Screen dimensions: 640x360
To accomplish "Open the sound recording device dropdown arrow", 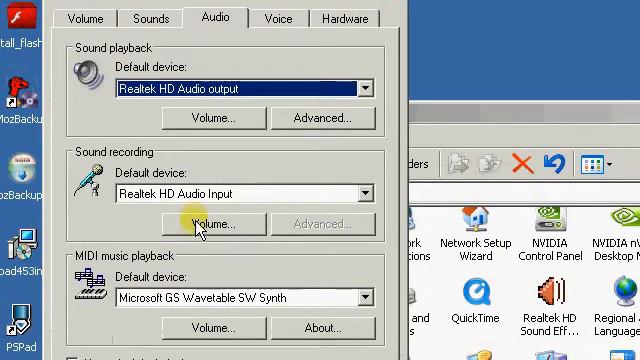I will pyautogui.click(x=366, y=193).
